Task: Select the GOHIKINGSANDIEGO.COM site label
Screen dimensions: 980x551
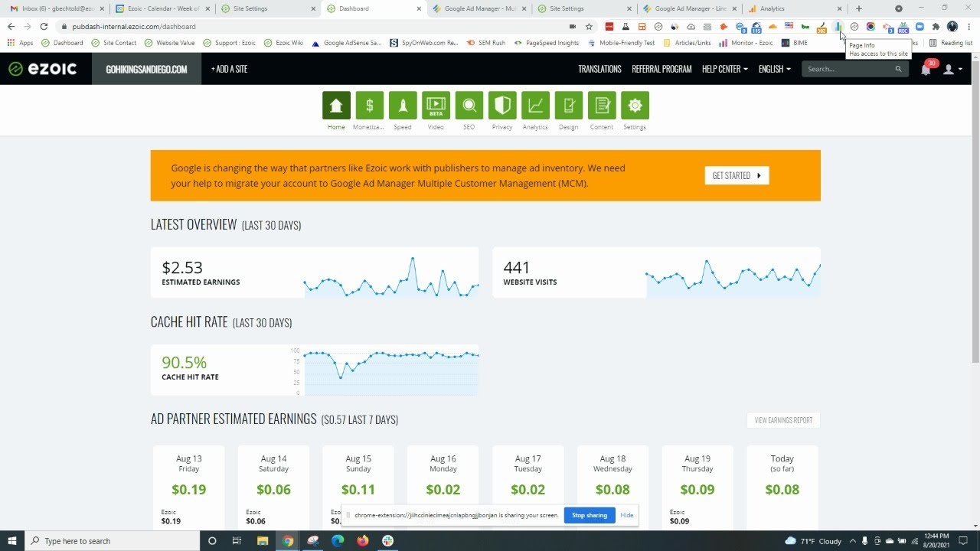Action: point(146,69)
